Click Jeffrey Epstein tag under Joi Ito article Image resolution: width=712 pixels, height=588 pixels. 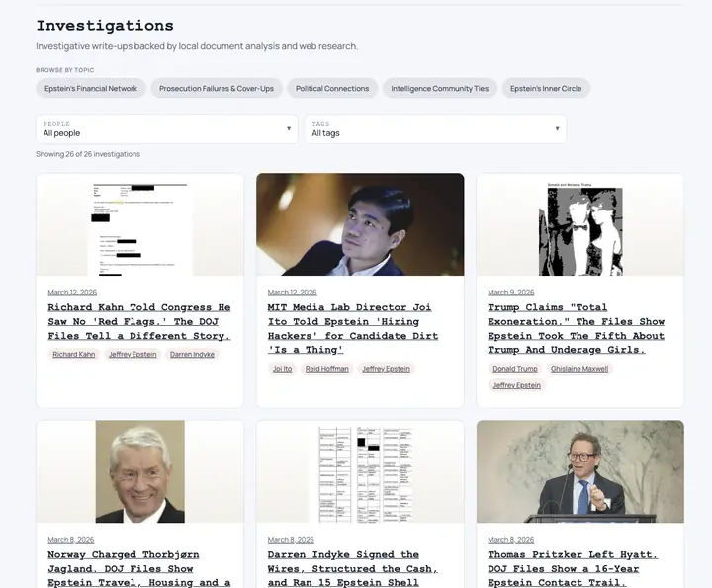pyautogui.click(x=386, y=369)
